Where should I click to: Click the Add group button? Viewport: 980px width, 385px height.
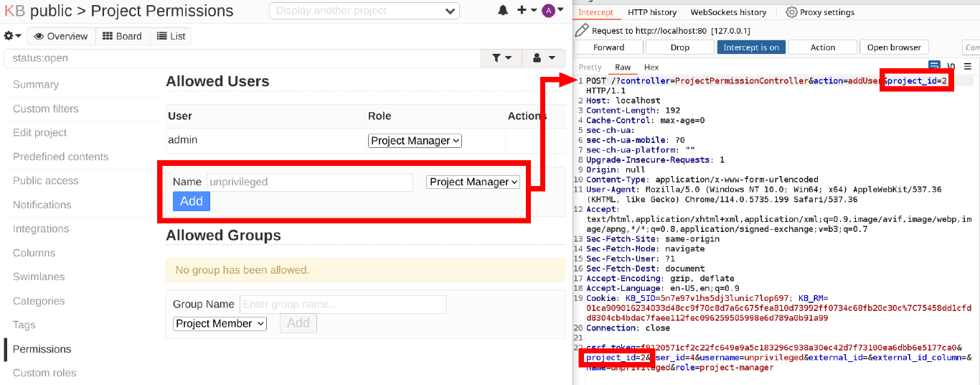298,323
